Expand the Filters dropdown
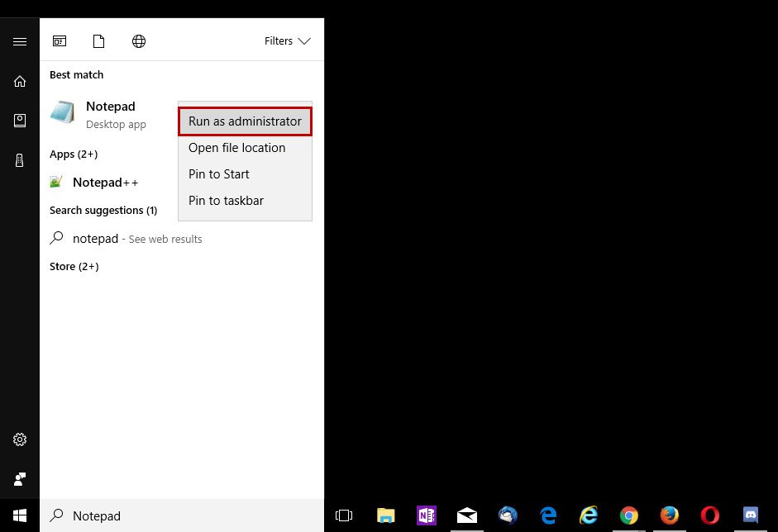This screenshot has width=778, height=532. (287, 41)
